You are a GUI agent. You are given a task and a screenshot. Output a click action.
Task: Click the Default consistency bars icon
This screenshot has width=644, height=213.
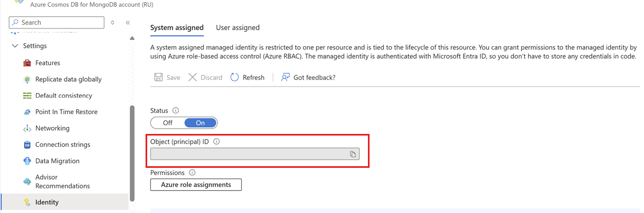click(27, 95)
